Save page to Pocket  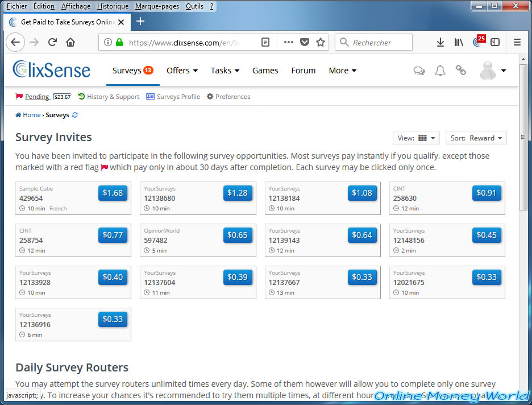point(305,42)
